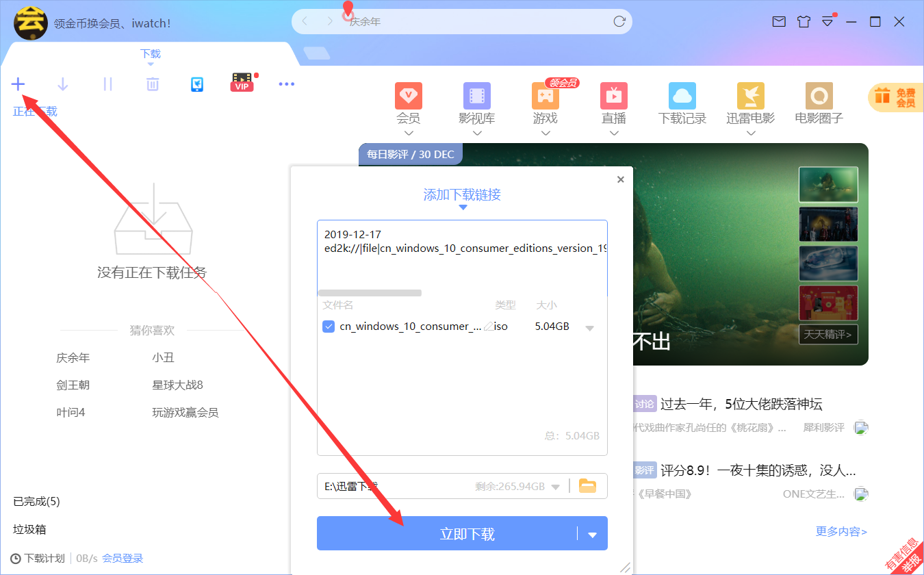924x575 pixels.
Task: Go forward with the right arrow
Action: pos(330,22)
